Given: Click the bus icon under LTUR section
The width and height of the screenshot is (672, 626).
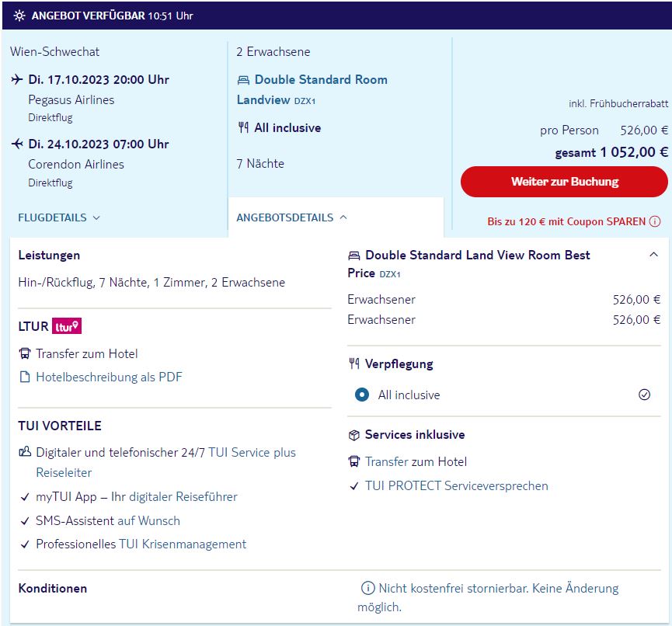Looking at the screenshot, I should [25, 353].
